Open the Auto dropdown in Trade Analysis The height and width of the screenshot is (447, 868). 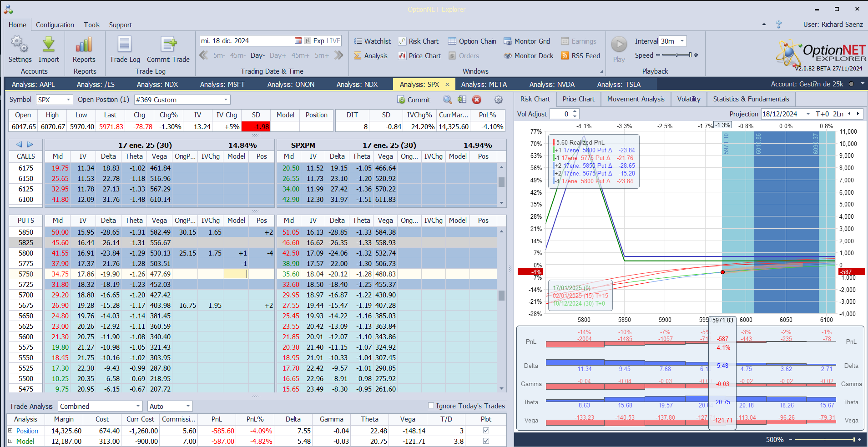[188, 406]
